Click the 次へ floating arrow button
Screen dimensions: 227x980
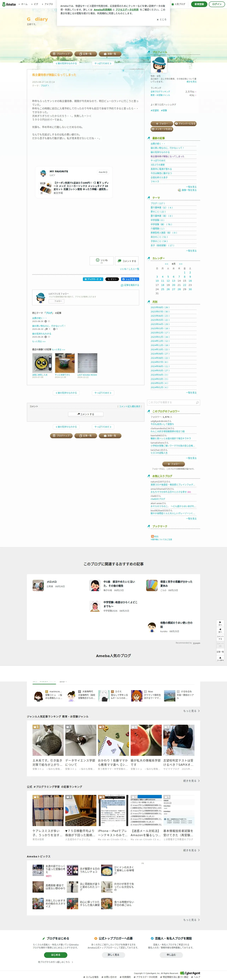click(220, 623)
